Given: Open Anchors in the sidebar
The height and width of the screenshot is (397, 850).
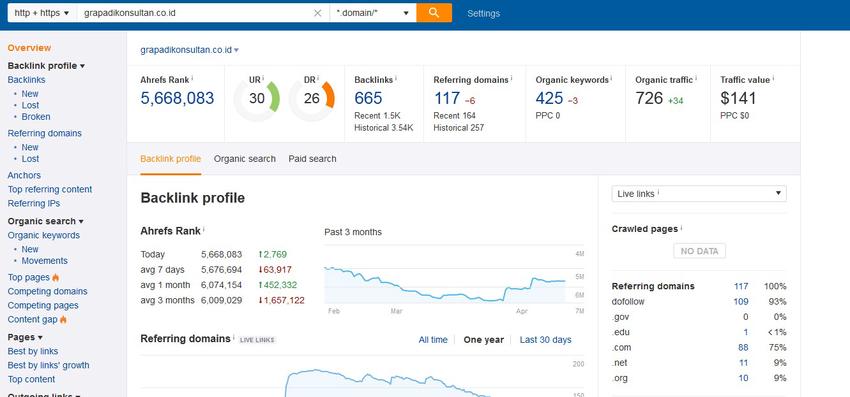Looking at the screenshot, I should pos(24,175).
